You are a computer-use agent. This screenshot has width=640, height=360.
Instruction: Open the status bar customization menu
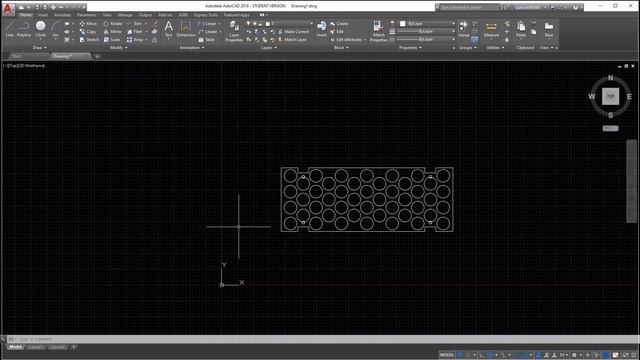point(633,355)
